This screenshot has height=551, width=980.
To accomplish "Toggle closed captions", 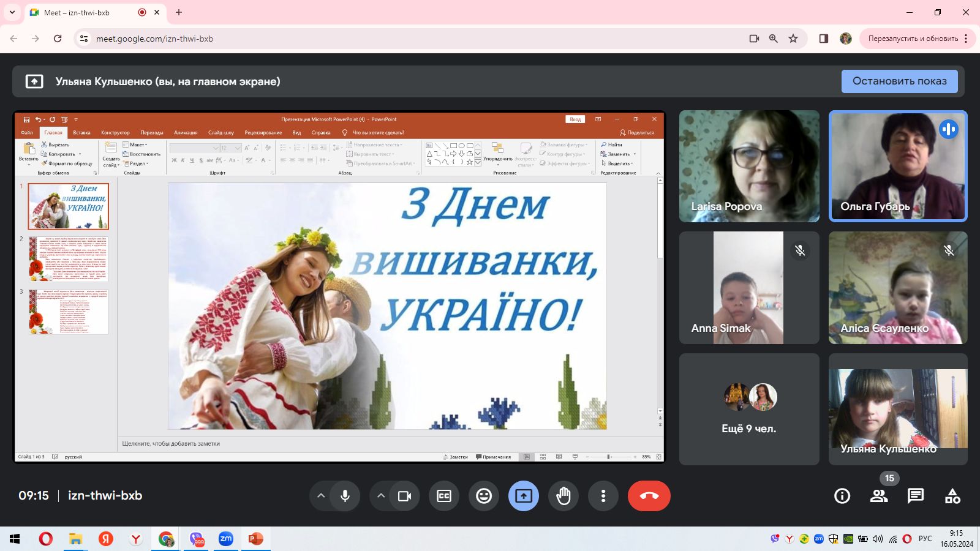I will tap(444, 496).
